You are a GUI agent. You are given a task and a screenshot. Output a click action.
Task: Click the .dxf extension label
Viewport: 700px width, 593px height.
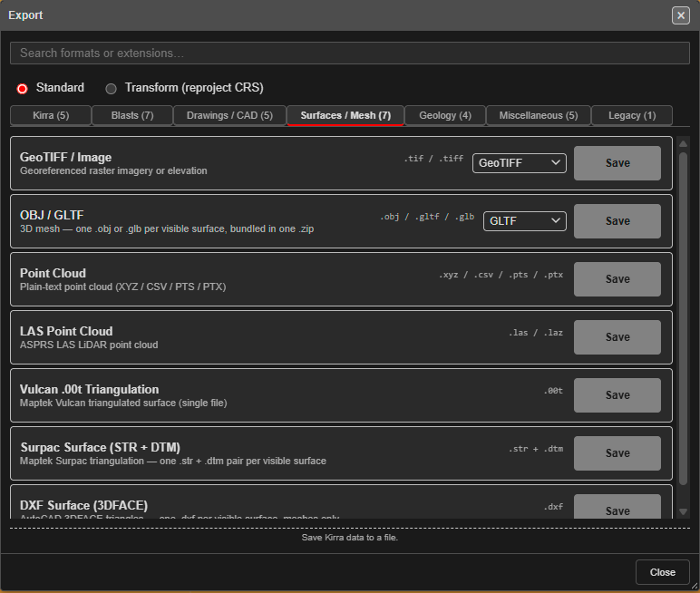pos(553,507)
